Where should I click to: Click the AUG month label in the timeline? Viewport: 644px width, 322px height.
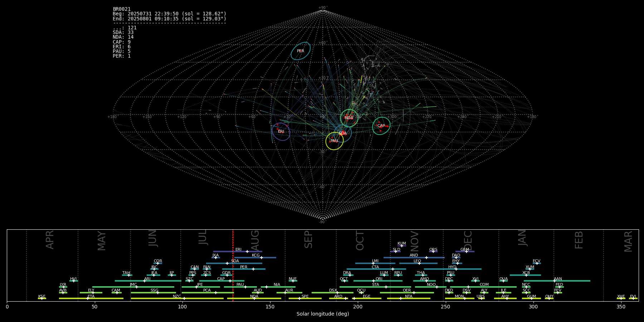coord(255,240)
